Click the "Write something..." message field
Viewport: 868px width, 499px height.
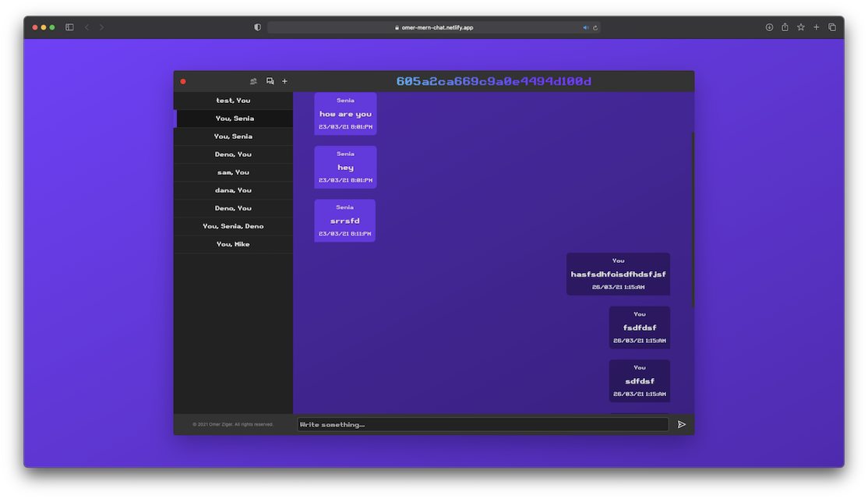tap(482, 424)
